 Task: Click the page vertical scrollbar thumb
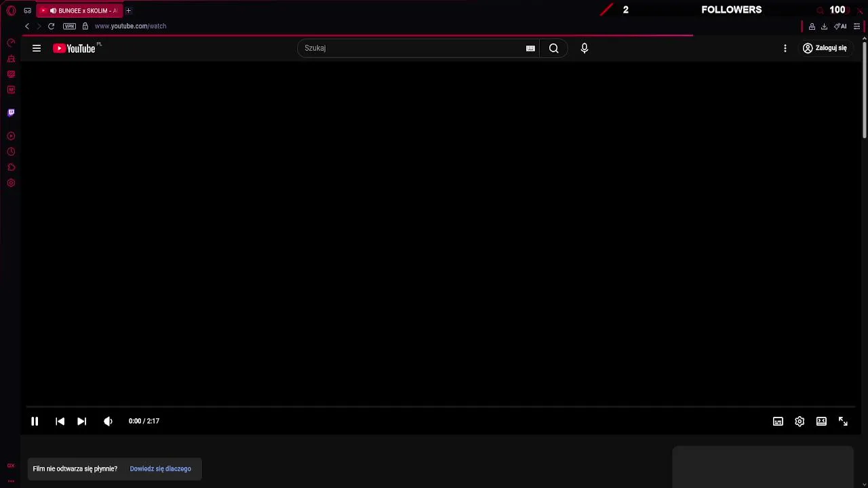[x=865, y=91]
